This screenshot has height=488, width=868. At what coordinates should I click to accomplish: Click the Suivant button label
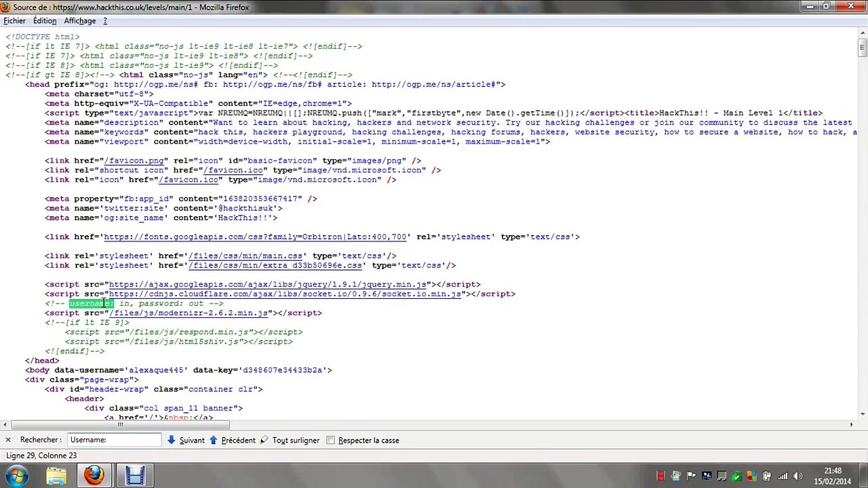click(x=192, y=441)
